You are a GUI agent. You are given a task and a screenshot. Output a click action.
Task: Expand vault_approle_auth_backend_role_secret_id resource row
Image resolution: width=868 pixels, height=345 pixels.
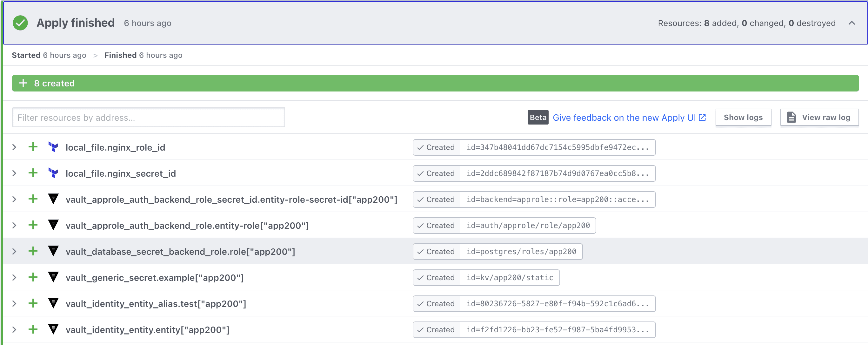(14, 199)
